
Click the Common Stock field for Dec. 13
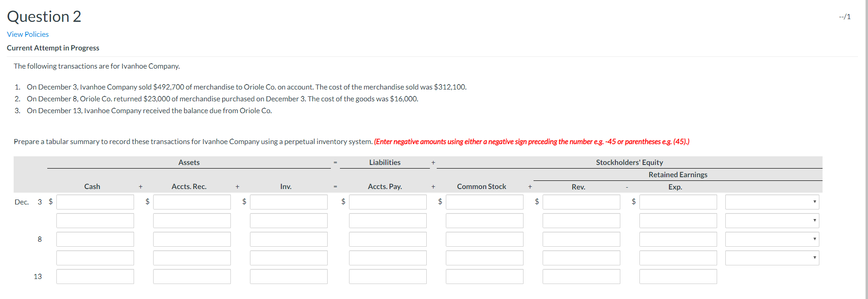point(484,276)
